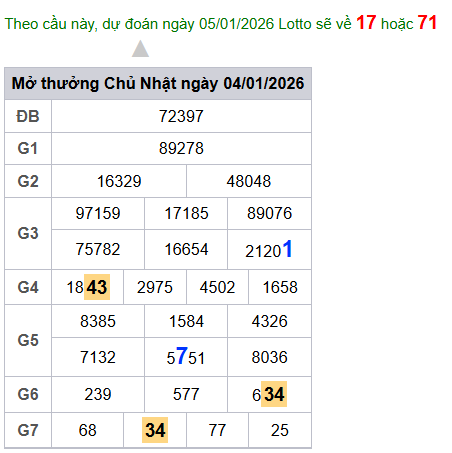Select G5 number 4326
Viewport: 452px width, 453px height.
coord(269,321)
